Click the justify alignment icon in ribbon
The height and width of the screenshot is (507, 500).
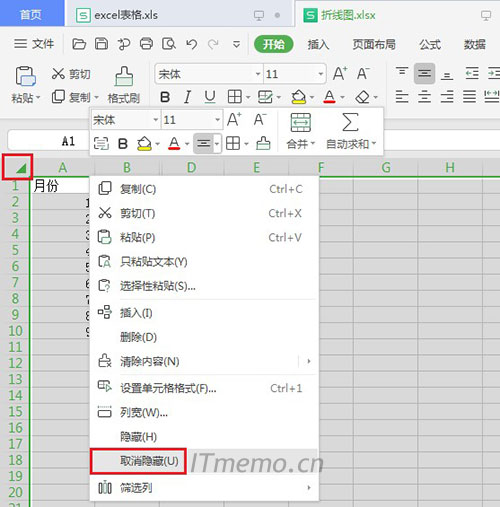pos(469,97)
